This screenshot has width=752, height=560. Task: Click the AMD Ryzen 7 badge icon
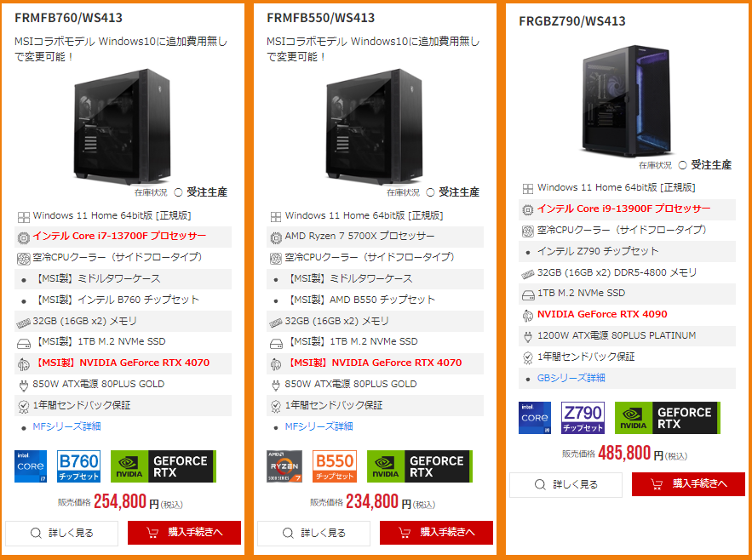(284, 466)
